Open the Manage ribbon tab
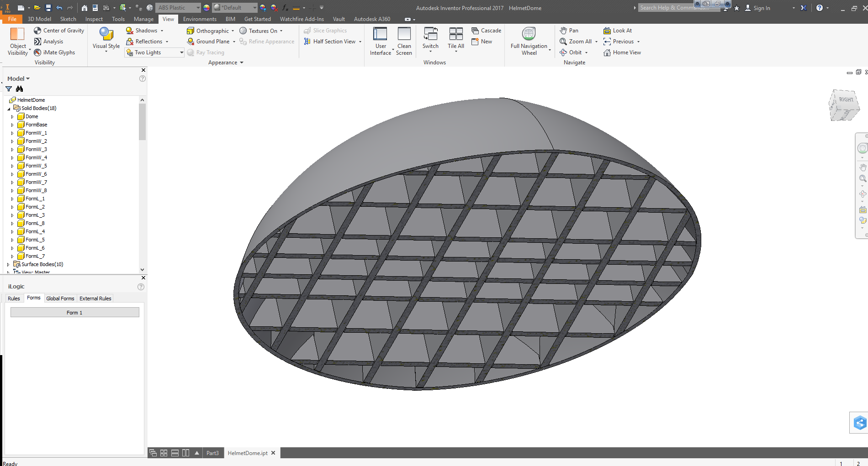868x466 pixels. (x=143, y=19)
